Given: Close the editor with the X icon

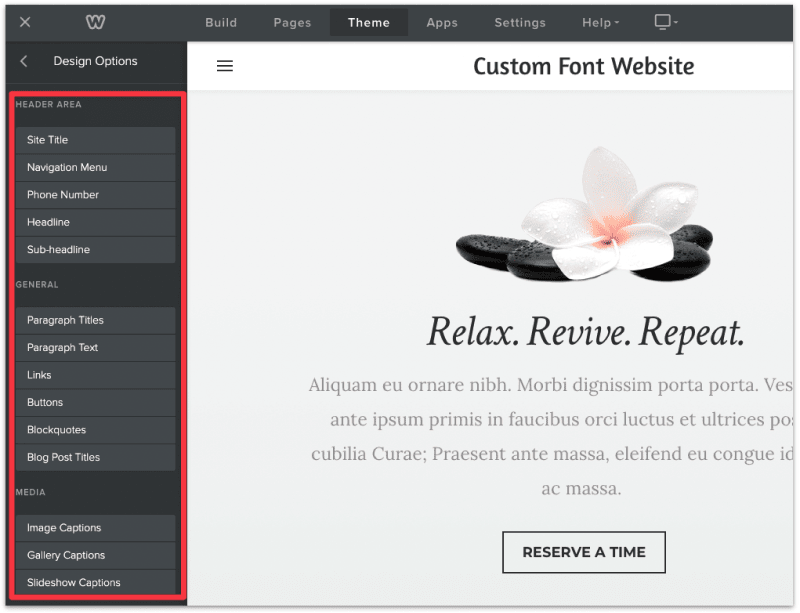Looking at the screenshot, I should pyautogui.click(x=24, y=22).
